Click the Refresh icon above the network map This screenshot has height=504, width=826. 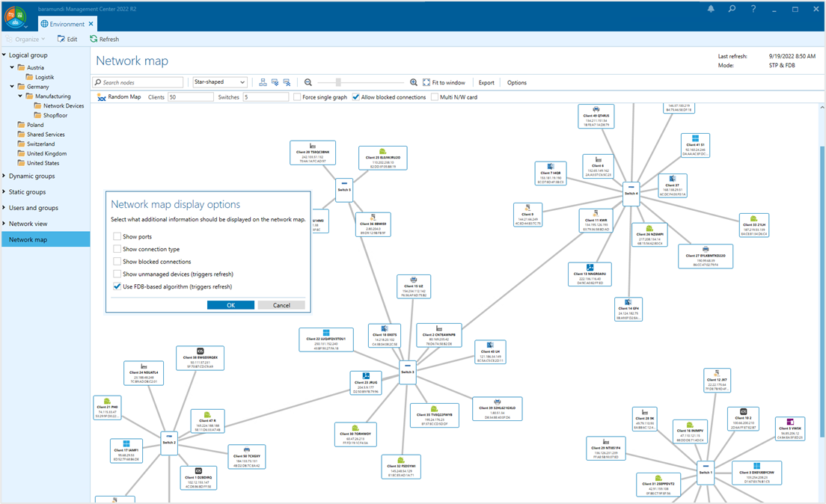coord(102,39)
